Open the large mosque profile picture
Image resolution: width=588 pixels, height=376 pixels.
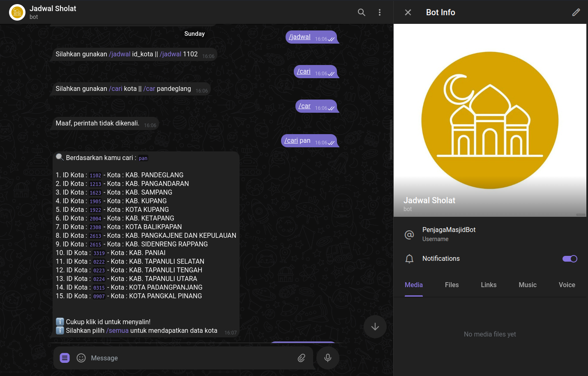click(x=490, y=120)
